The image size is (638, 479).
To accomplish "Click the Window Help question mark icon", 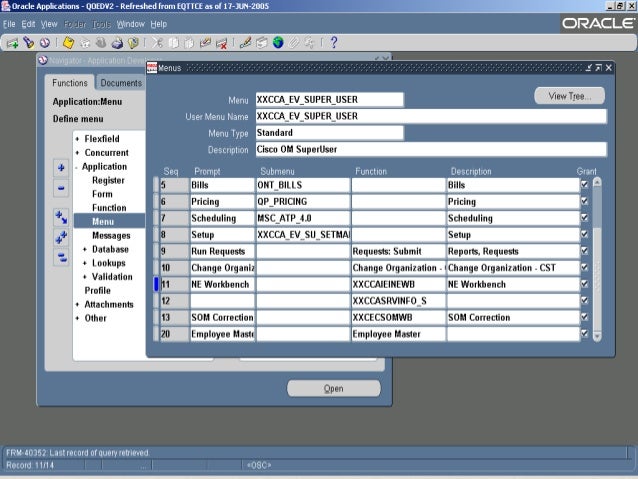I will click(x=334, y=43).
